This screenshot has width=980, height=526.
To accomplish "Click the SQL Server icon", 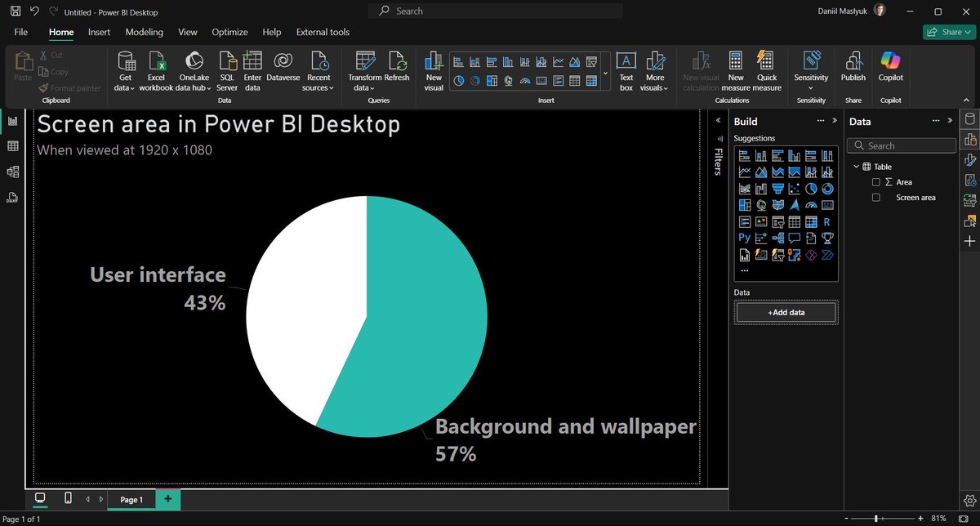I will coord(227,61).
